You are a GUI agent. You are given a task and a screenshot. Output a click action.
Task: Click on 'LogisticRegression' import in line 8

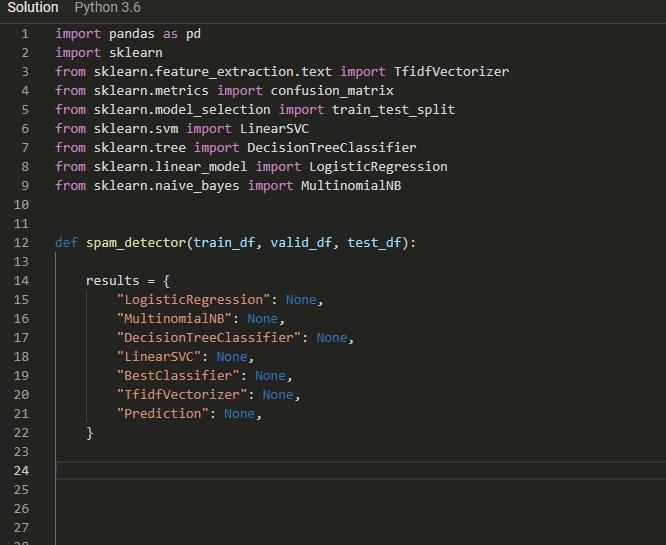tap(378, 167)
